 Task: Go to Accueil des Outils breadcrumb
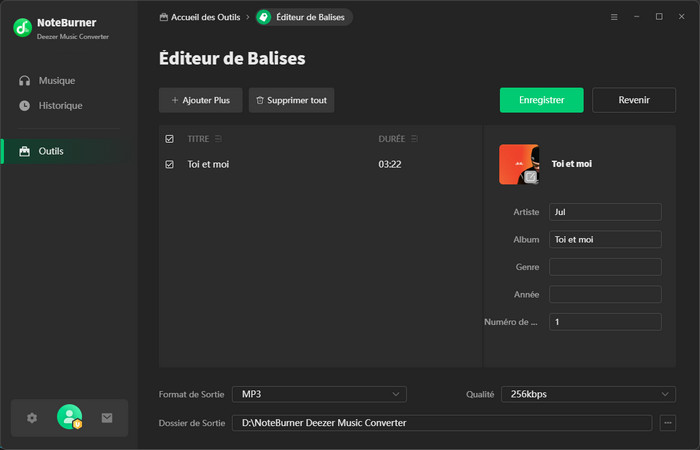tap(200, 17)
